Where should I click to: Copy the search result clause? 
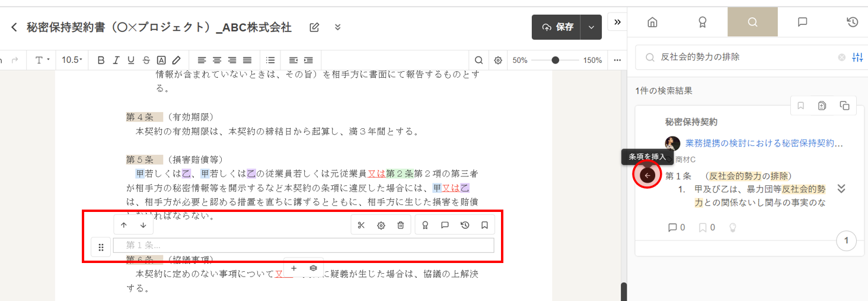point(844,106)
